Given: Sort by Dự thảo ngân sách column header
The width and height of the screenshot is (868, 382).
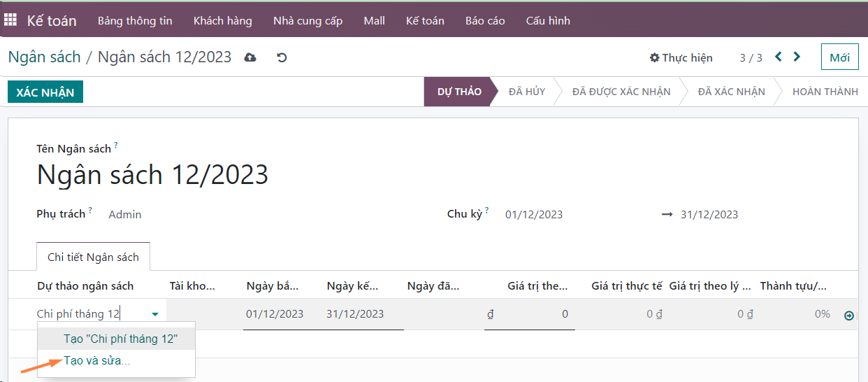Looking at the screenshot, I should coord(85,285).
